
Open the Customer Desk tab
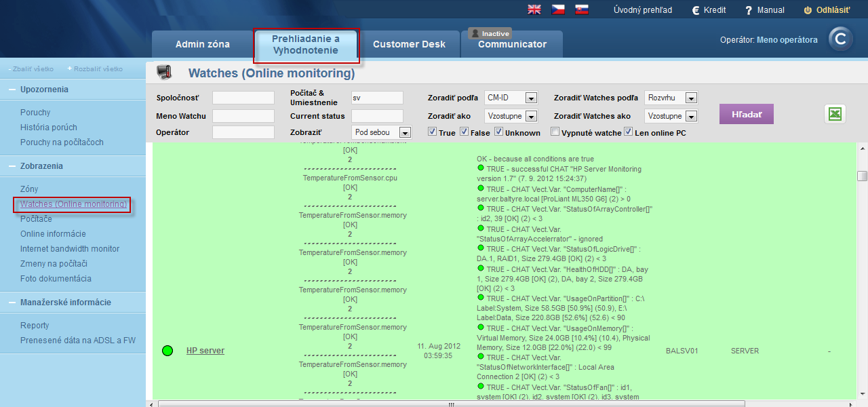click(410, 44)
